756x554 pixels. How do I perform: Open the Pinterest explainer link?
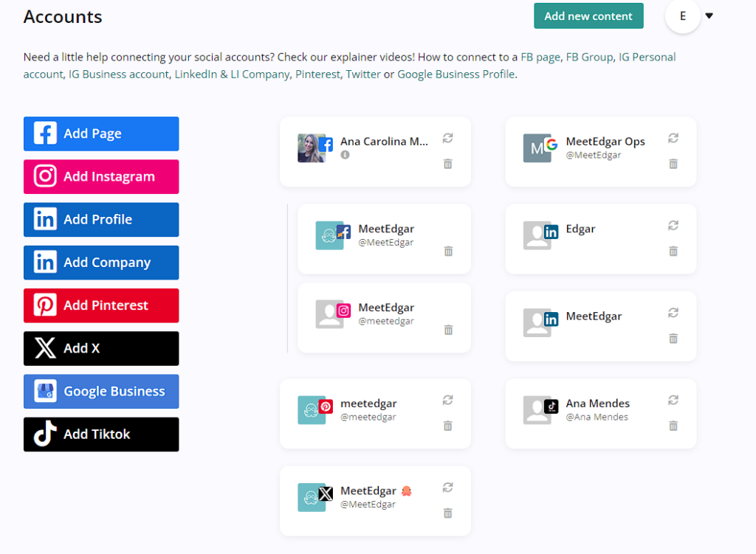coord(317,75)
